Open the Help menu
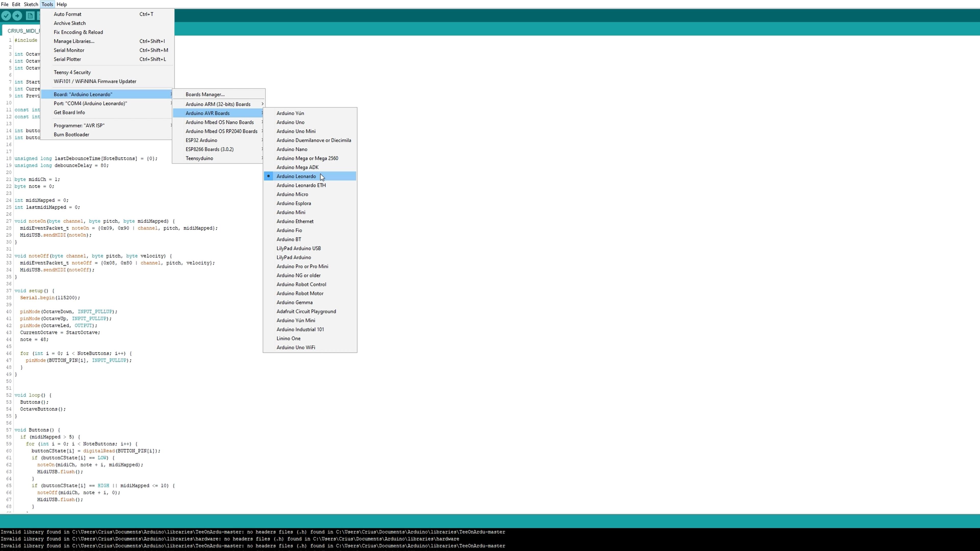The width and height of the screenshot is (980, 551). coord(62,4)
